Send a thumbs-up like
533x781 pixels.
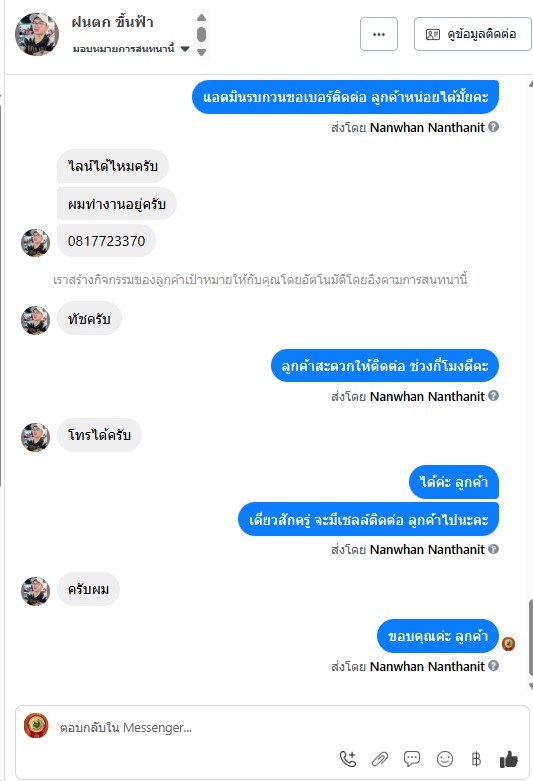(509, 759)
